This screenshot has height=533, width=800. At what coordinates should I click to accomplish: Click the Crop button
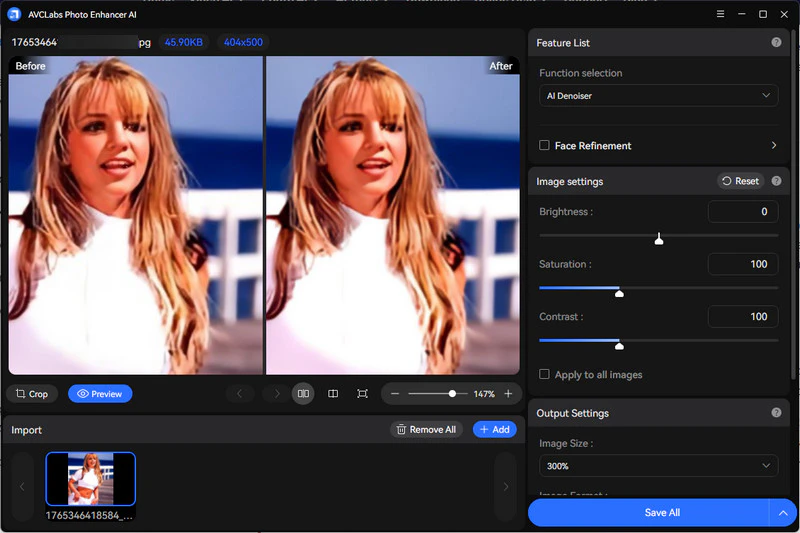[32, 394]
